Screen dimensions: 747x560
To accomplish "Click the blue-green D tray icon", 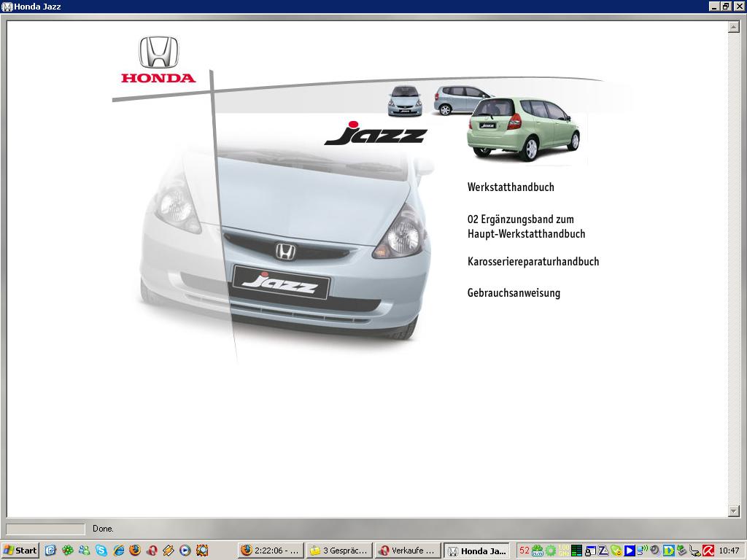I will click(668, 551).
